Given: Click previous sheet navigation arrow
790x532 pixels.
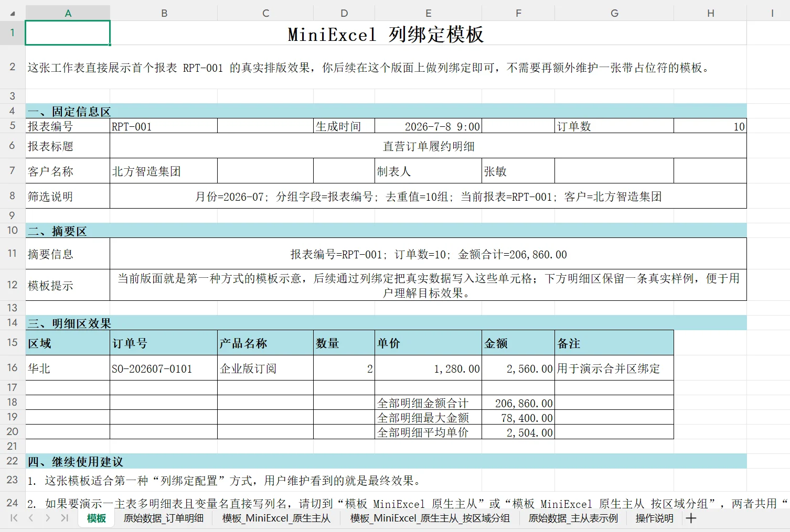Looking at the screenshot, I should pyautogui.click(x=31, y=518).
